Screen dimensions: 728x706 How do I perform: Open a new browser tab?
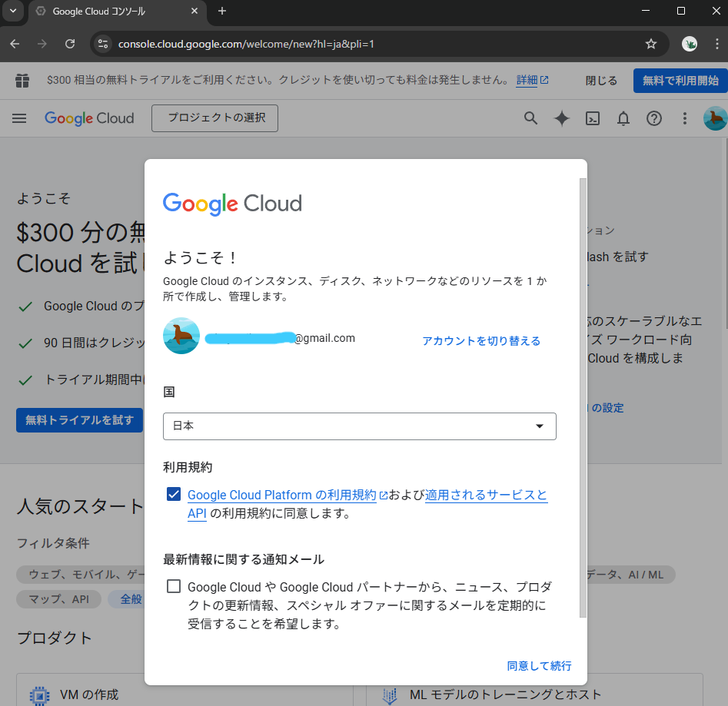pyautogui.click(x=222, y=12)
